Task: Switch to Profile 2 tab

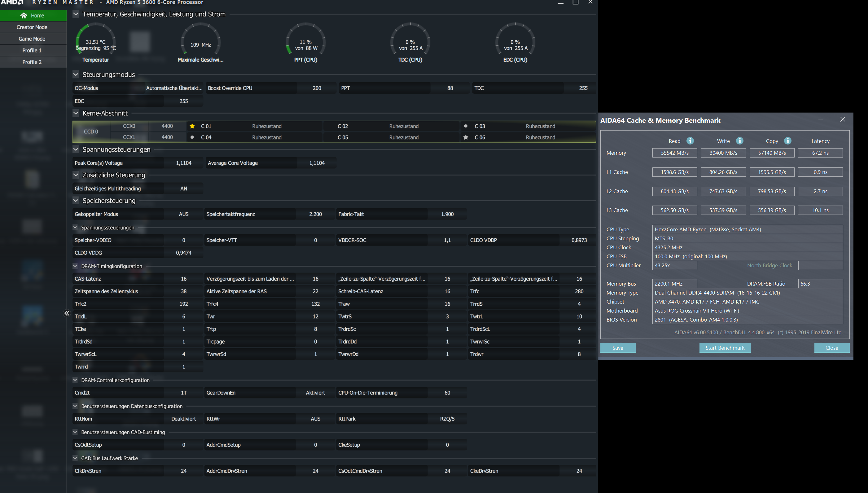Action: coord(32,62)
